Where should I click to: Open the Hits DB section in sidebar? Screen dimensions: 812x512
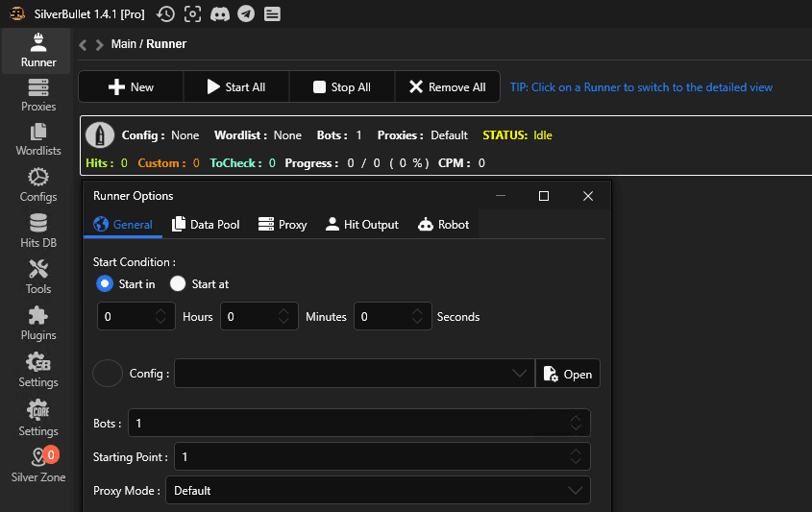38,232
